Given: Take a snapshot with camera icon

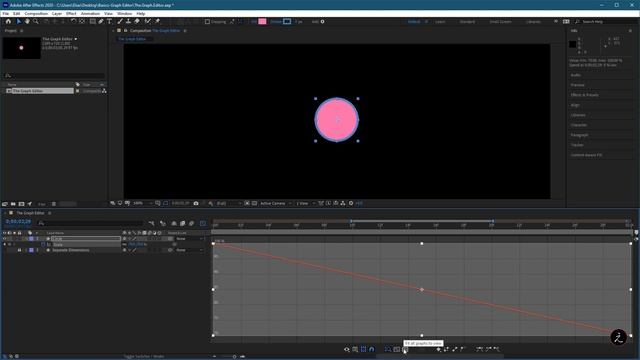Looking at the screenshot, I should click(196, 203).
